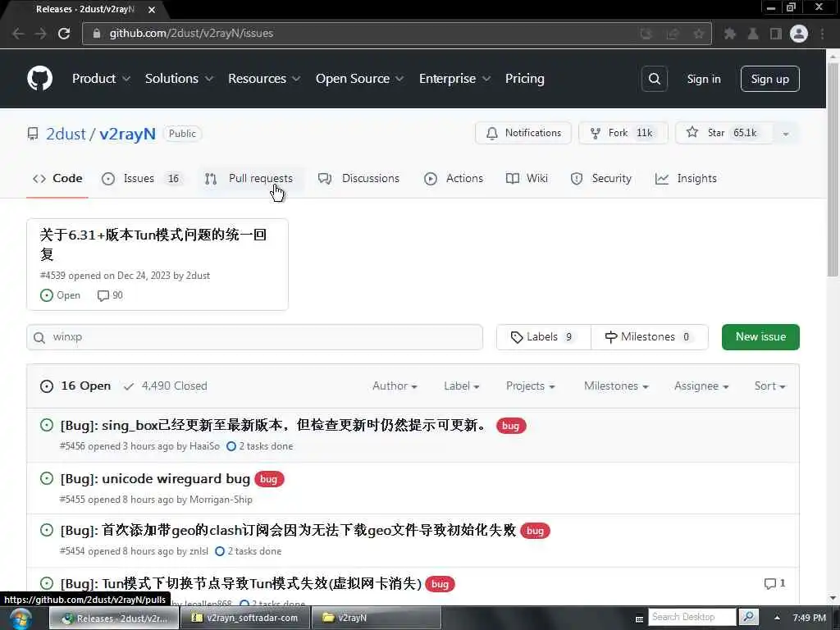This screenshot has height=630, width=840.
Task: Open the Projects filter dropdown
Action: (530, 386)
